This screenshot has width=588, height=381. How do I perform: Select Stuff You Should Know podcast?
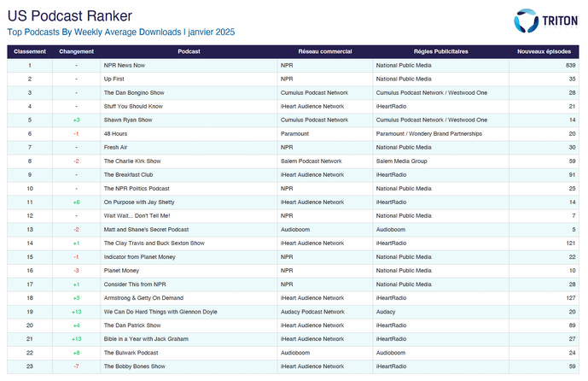tap(132, 106)
